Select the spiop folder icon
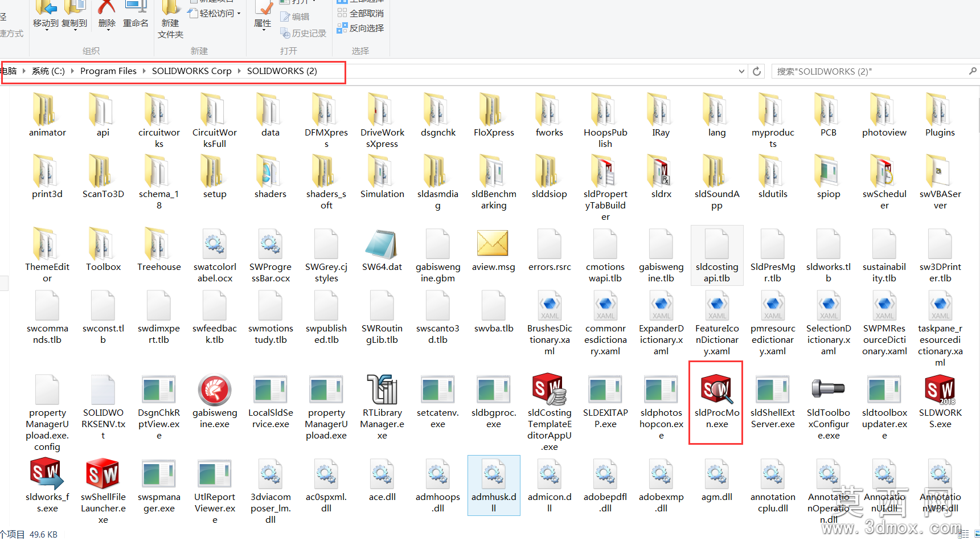The width and height of the screenshot is (980, 541). click(x=828, y=171)
